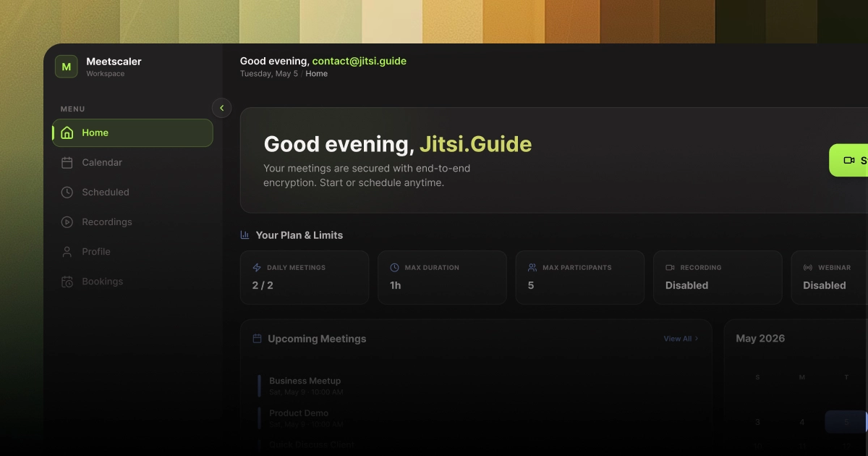
Task: Select highlighted day 5 in the calendar
Action: (846, 422)
